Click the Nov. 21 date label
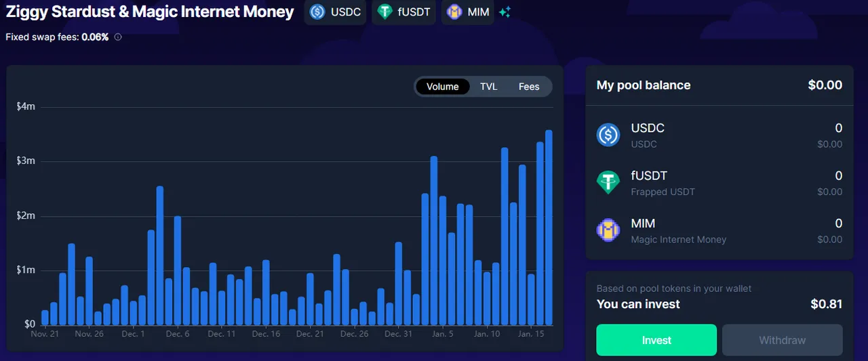The image size is (868, 361). tap(45, 334)
